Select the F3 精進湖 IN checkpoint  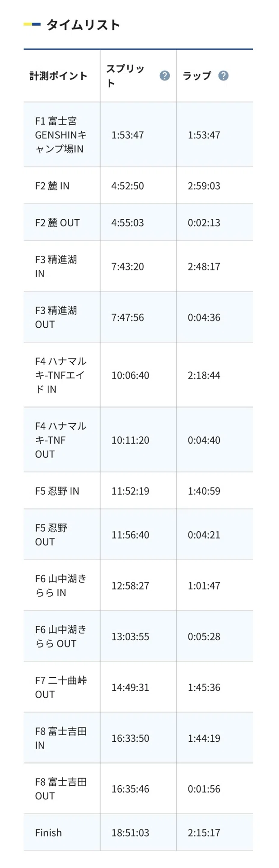56,266
